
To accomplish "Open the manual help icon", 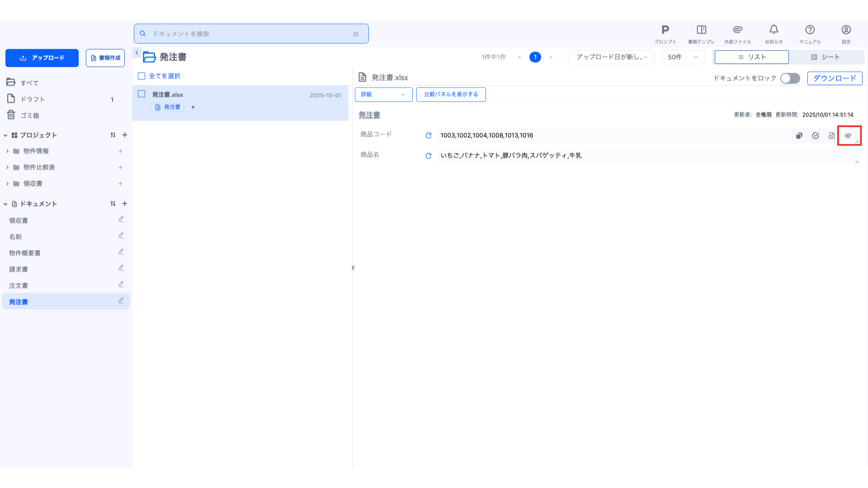I will tap(810, 30).
